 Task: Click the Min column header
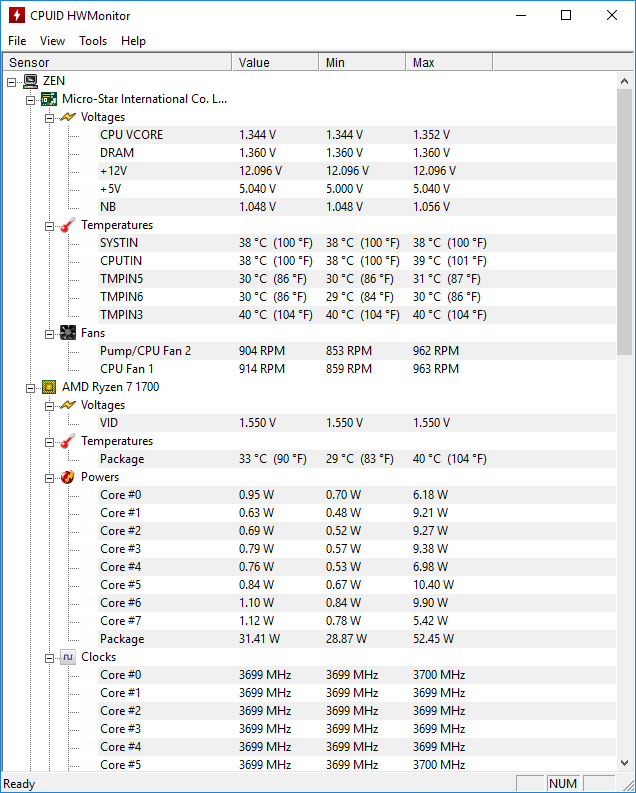[x=362, y=63]
